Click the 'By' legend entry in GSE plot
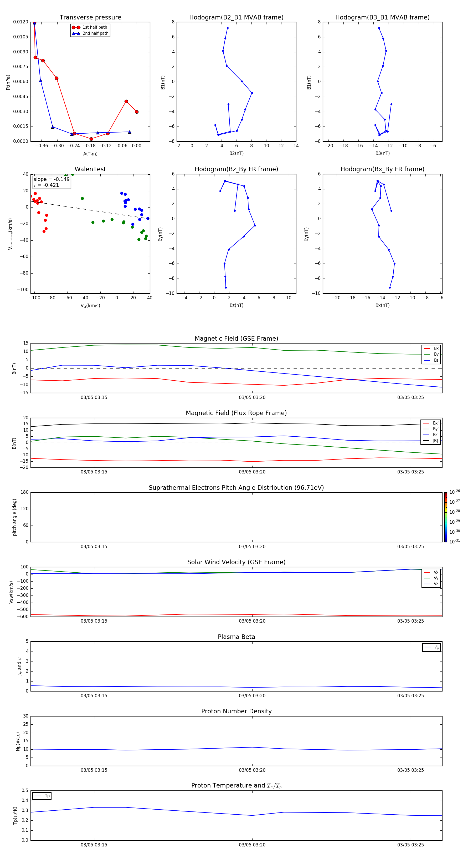 (431, 354)
